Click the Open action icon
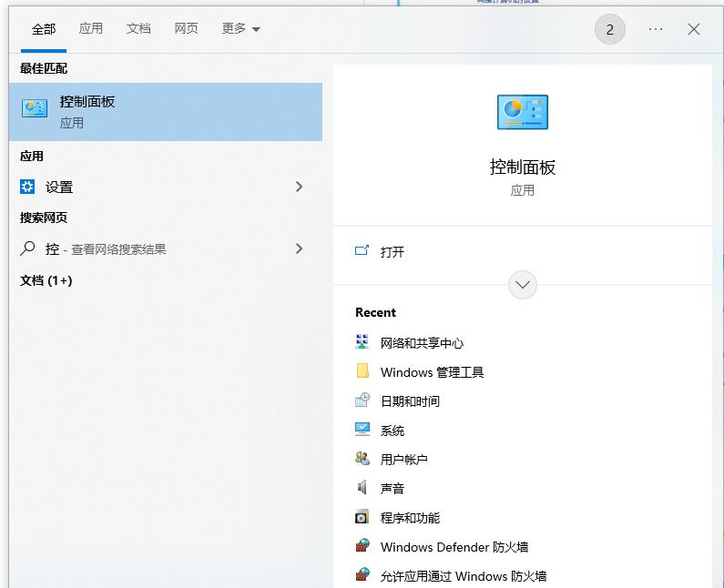 point(362,250)
